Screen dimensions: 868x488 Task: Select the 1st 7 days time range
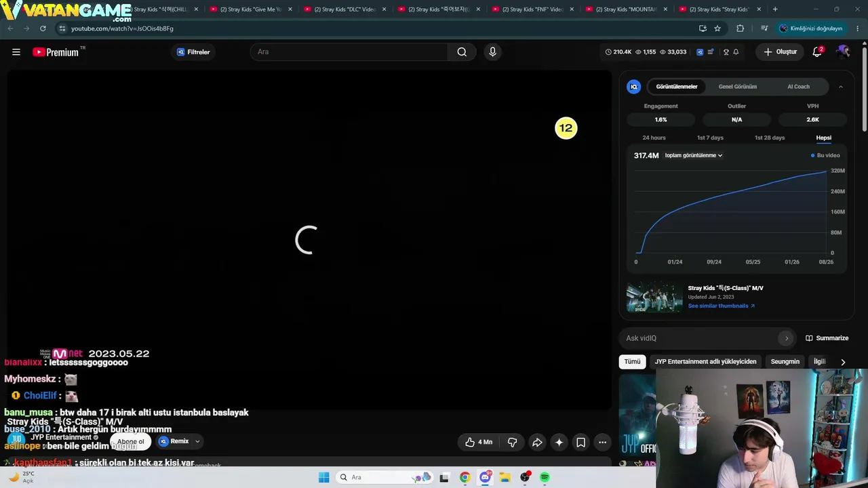coord(710,138)
